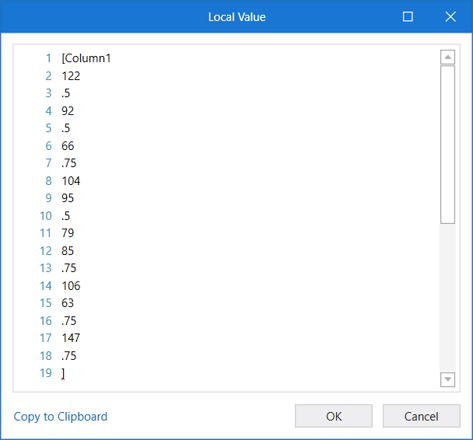Click the value 95 on line 9

[68, 198]
